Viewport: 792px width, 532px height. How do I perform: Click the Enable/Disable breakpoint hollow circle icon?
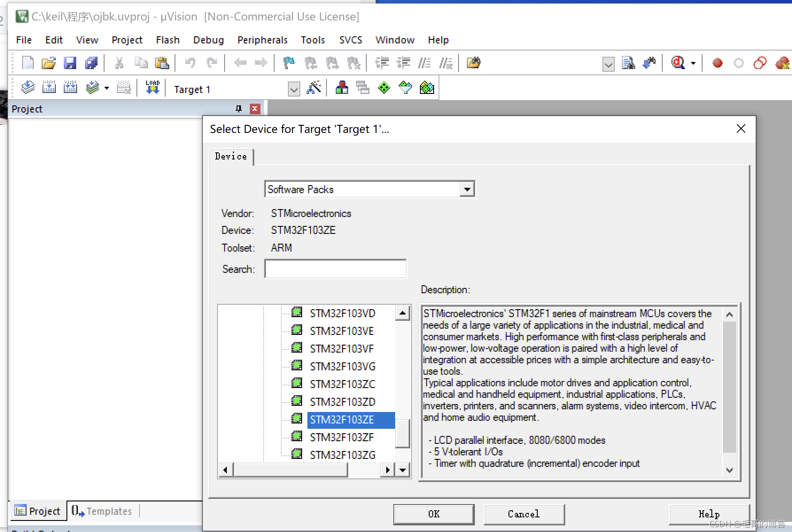(x=739, y=63)
